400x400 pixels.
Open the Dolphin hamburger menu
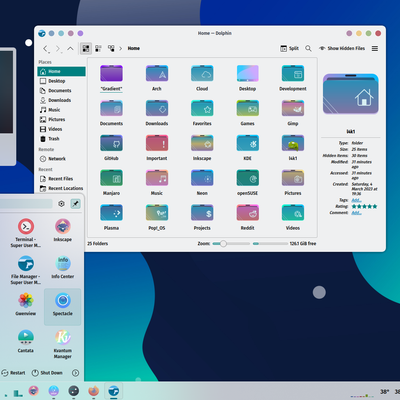(375, 48)
